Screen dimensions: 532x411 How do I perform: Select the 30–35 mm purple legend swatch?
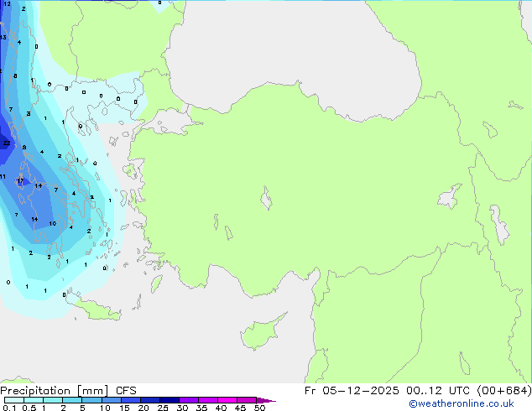[188, 400]
